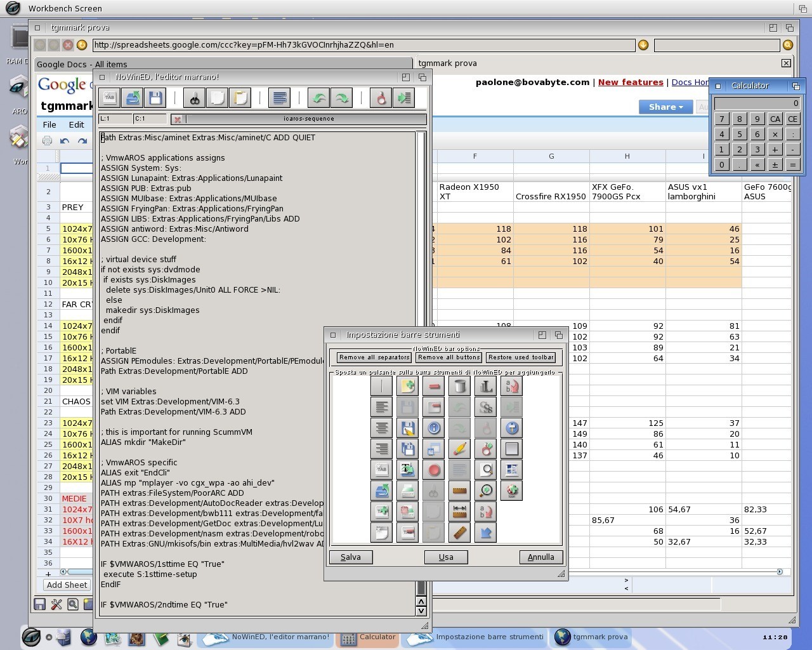Pick the blue diagonal arrow button
812x650 pixels.
[485, 533]
